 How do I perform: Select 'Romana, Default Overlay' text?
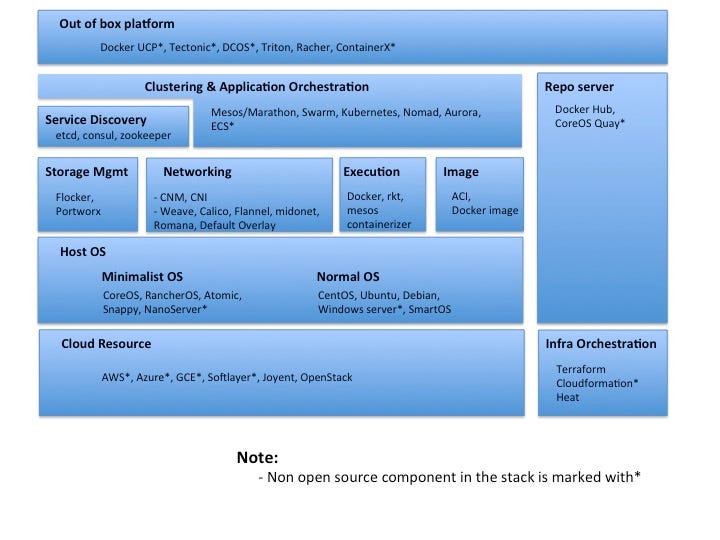click(x=214, y=225)
